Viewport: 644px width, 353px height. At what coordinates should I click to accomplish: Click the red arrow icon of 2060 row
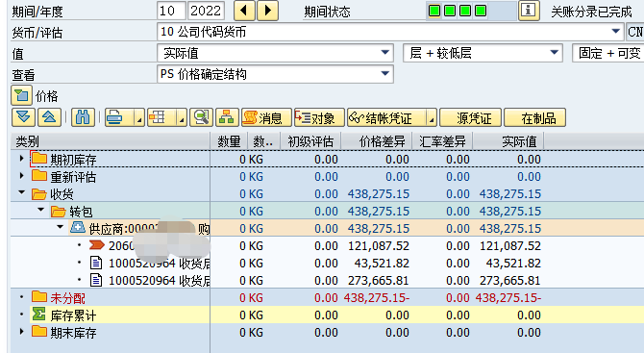point(97,245)
